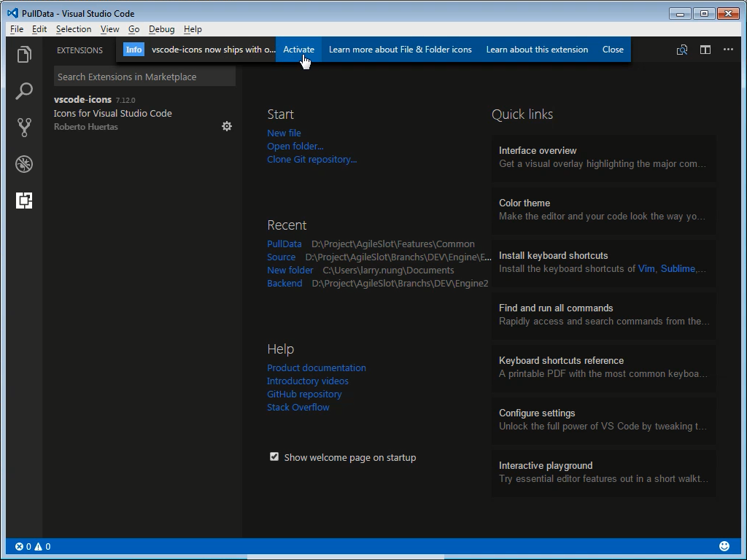
Task: Click the New file link
Action: point(284,133)
